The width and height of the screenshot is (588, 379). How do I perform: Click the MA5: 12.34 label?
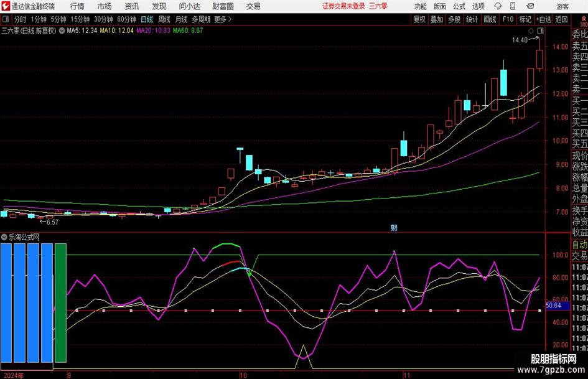point(82,30)
